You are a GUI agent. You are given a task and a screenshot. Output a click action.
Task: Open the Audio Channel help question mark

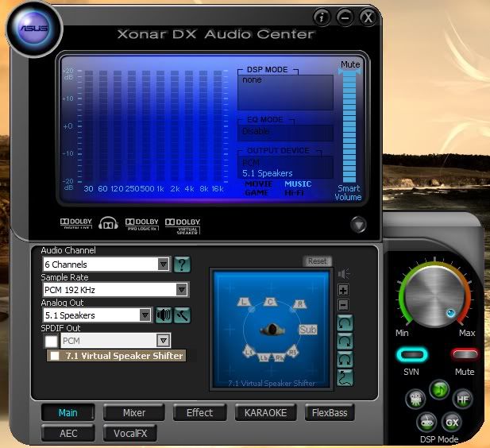tap(182, 265)
